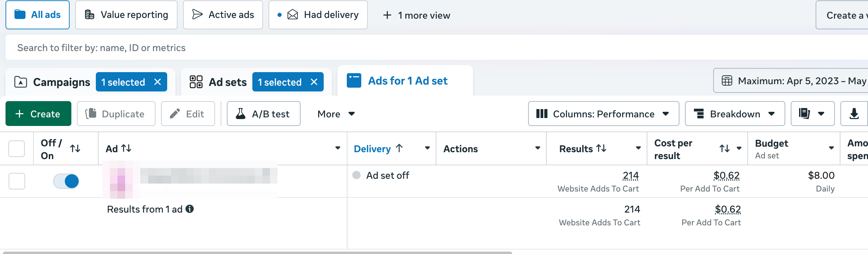This screenshot has width=868, height=254.
Task: Click the Create a view button
Action: pos(842,15)
